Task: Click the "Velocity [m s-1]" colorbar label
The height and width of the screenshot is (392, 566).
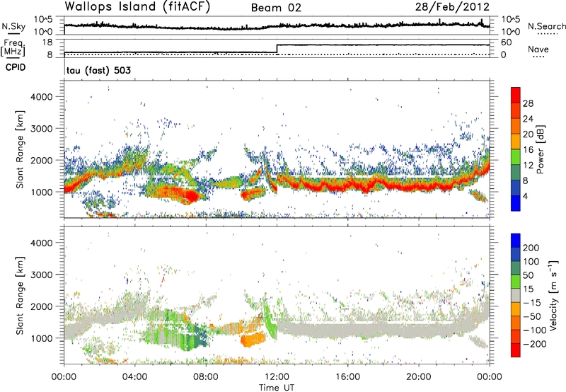Action: point(554,295)
